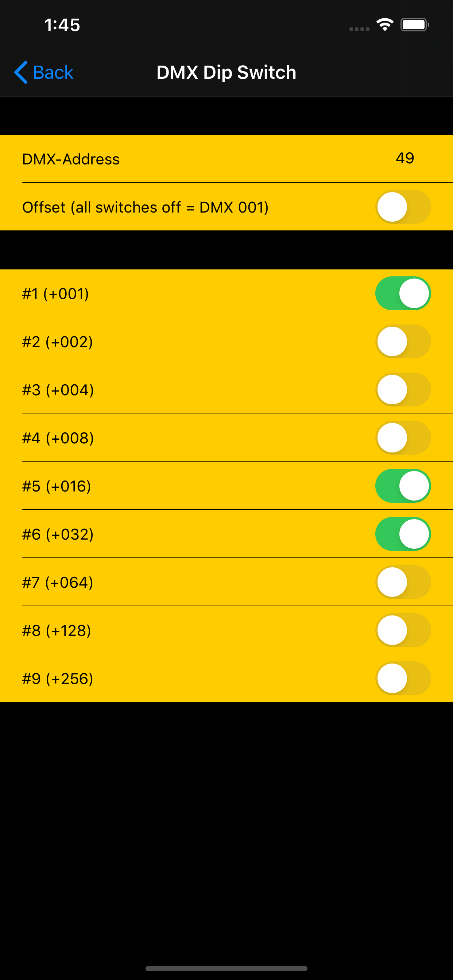Tap the back chevron icon

21,72
